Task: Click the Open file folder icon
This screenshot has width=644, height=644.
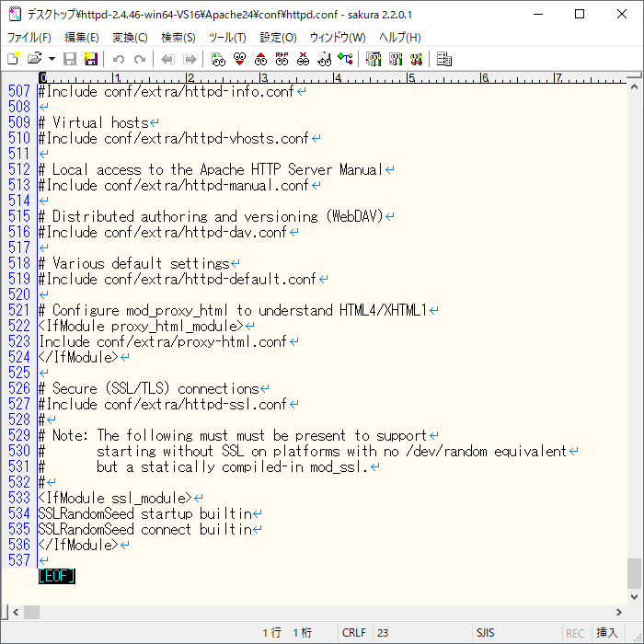Action: click(34, 59)
